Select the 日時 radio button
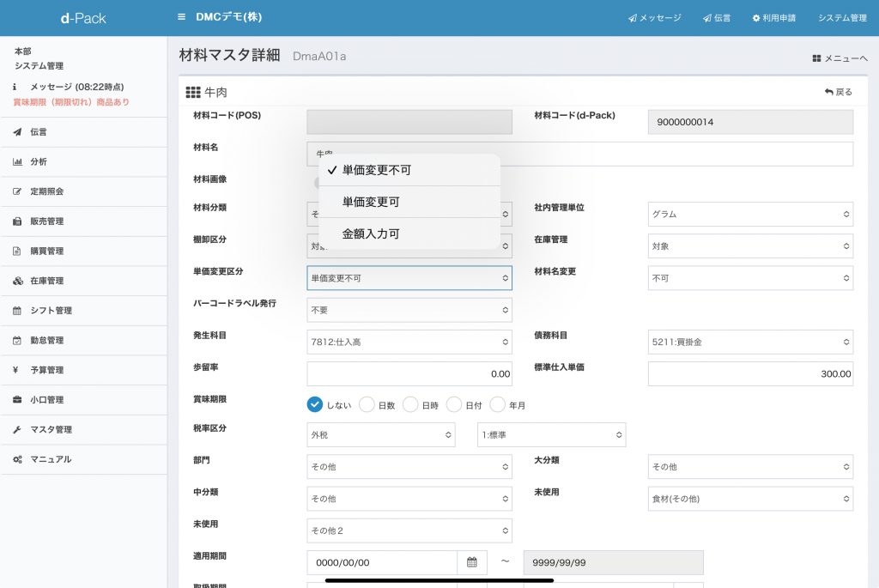879x588 pixels. pos(410,404)
